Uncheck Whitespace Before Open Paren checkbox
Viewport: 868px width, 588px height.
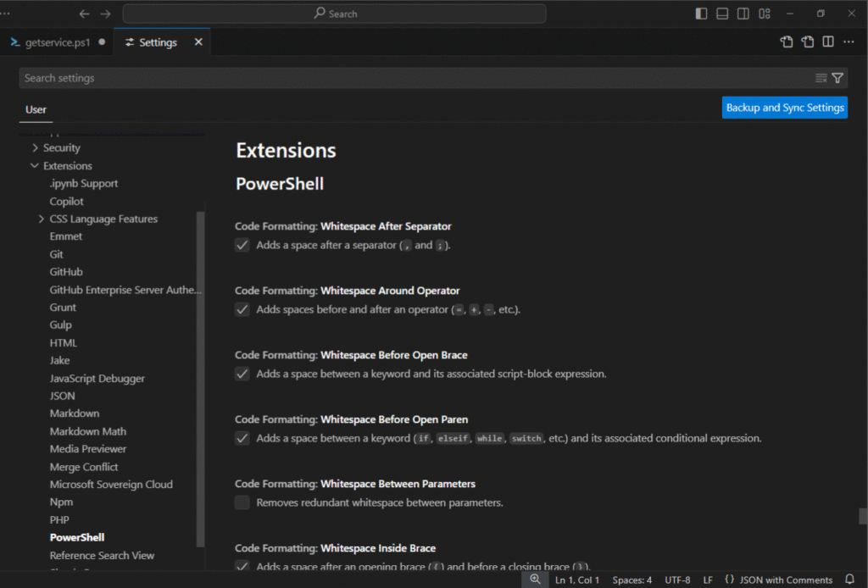242,438
